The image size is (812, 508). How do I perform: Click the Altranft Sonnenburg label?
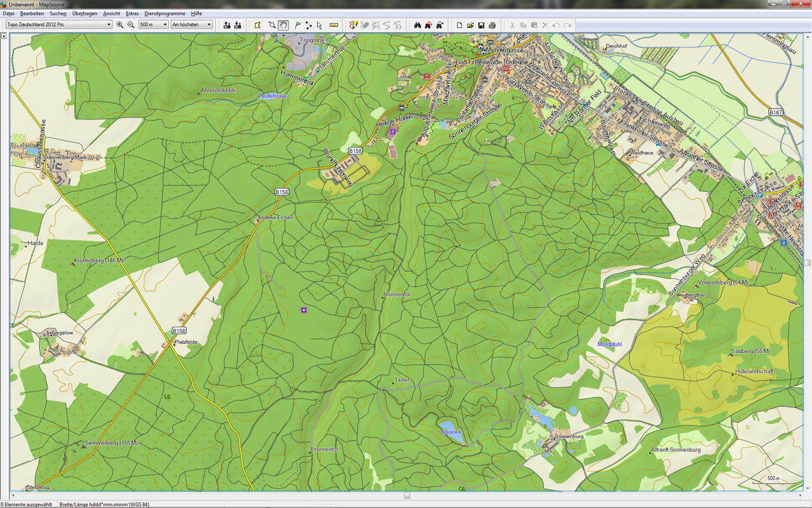click(x=676, y=450)
